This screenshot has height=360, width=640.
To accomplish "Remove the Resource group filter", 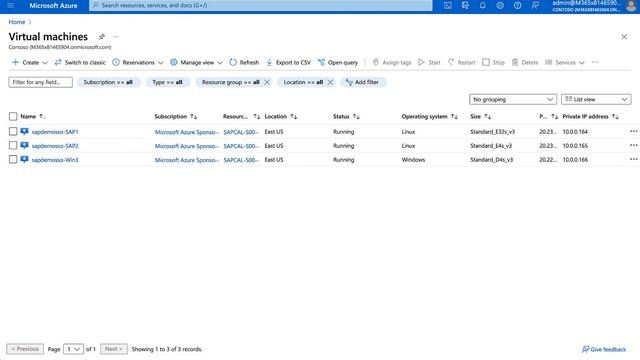I will tap(267, 82).
